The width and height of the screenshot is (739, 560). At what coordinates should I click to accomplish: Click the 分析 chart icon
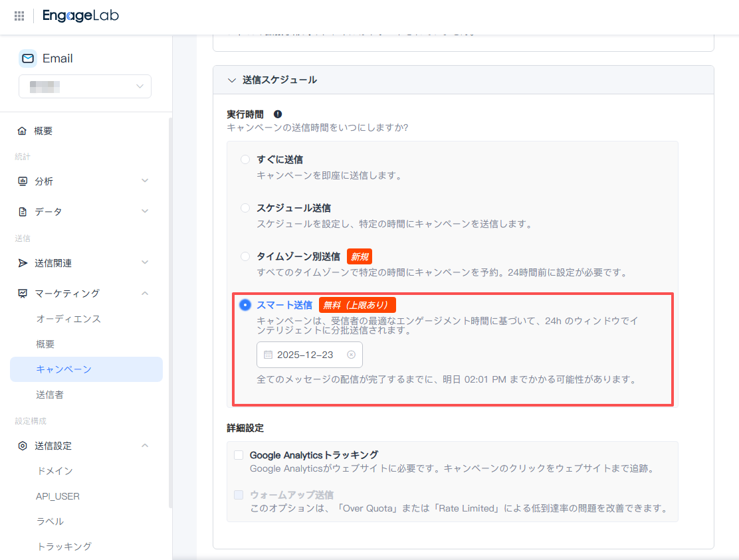[x=23, y=181]
